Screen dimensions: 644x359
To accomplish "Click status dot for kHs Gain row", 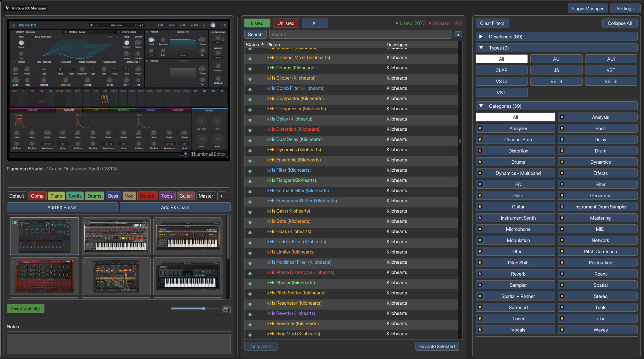I will coord(250,212).
